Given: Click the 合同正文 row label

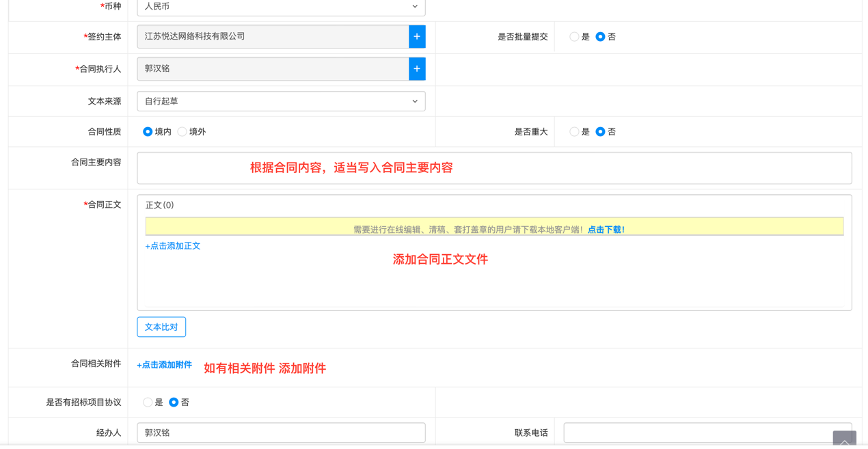Looking at the screenshot, I should point(102,204).
